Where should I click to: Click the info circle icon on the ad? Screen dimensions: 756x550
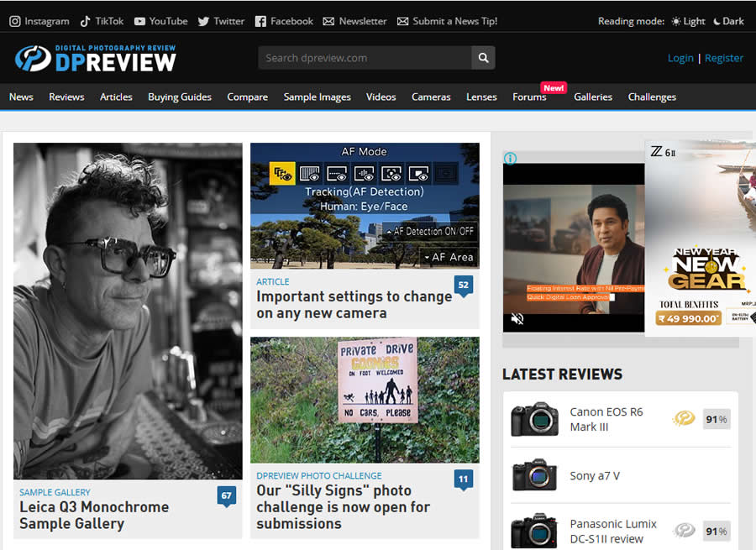[510, 158]
